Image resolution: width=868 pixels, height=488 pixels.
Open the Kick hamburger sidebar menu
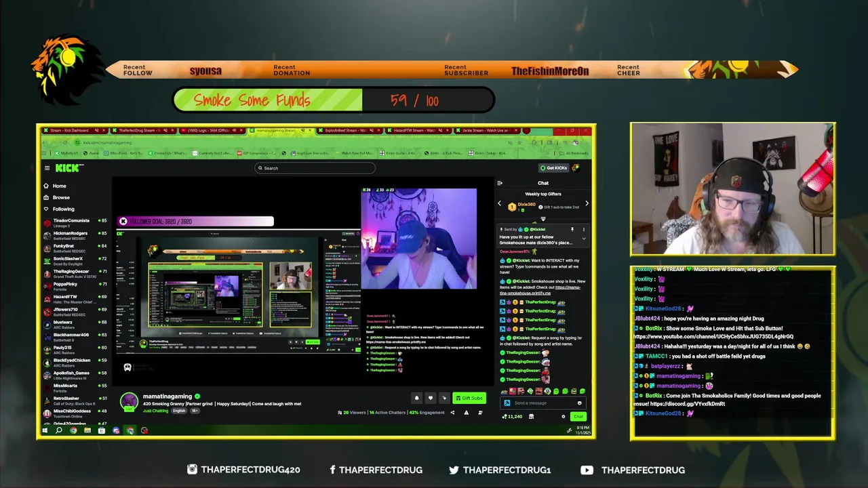pyautogui.click(x=47, y=168)
